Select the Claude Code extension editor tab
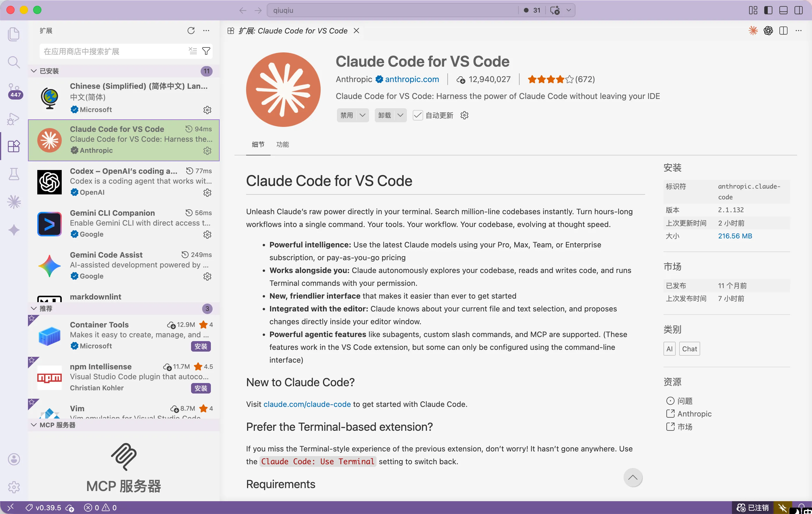Image resolution: width=812 pixels, height=514 pixels. tap(293, 31)
